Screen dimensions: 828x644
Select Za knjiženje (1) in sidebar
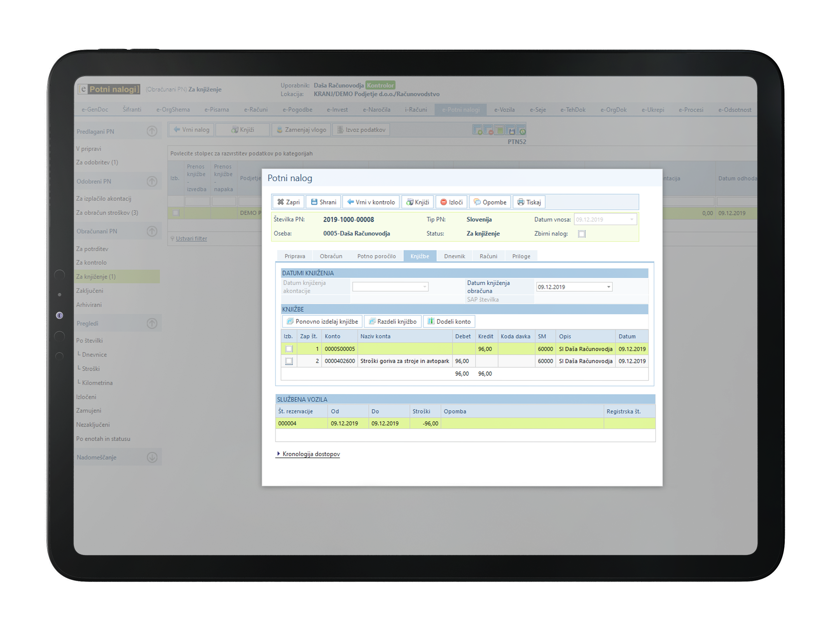click(x=117, y=276)
